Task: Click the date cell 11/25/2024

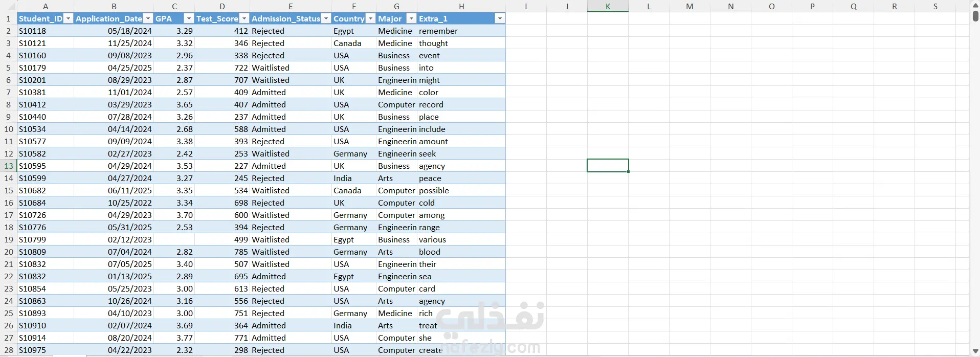Action: point(114,43)
